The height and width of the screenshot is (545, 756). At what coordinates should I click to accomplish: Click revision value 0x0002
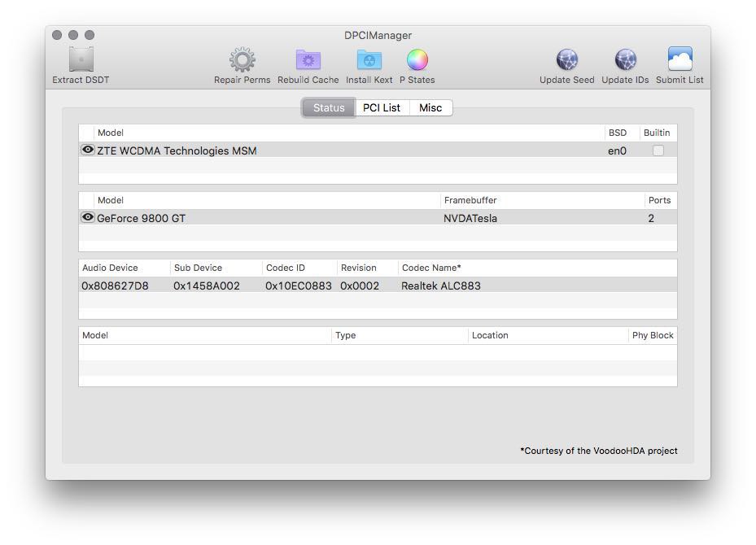tap(360, 286)
